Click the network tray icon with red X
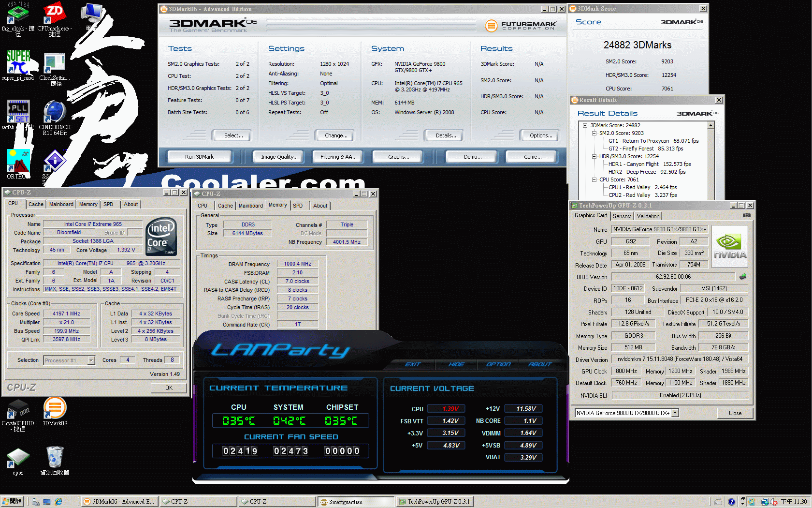This screenshot has height=508, width=812. coord(774,502)
